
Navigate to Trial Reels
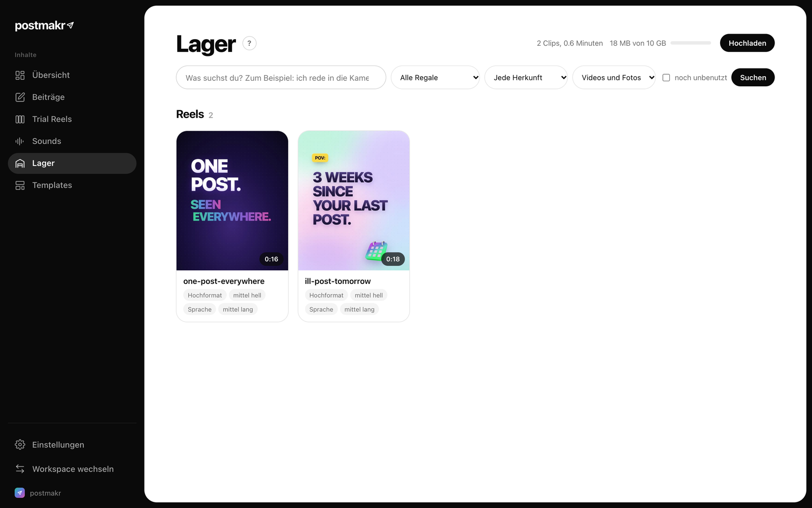(72, 119)
